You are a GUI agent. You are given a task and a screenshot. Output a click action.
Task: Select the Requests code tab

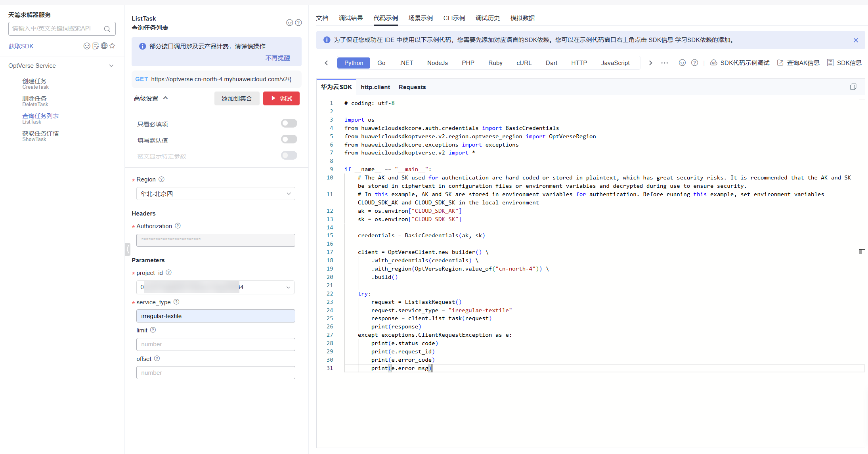(412, 87)
